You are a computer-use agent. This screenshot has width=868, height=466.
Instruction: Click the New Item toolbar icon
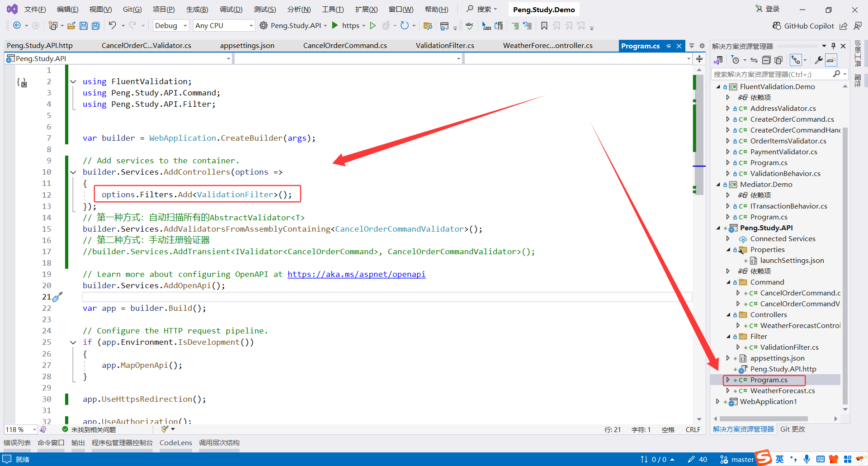(x=53, y=26)
